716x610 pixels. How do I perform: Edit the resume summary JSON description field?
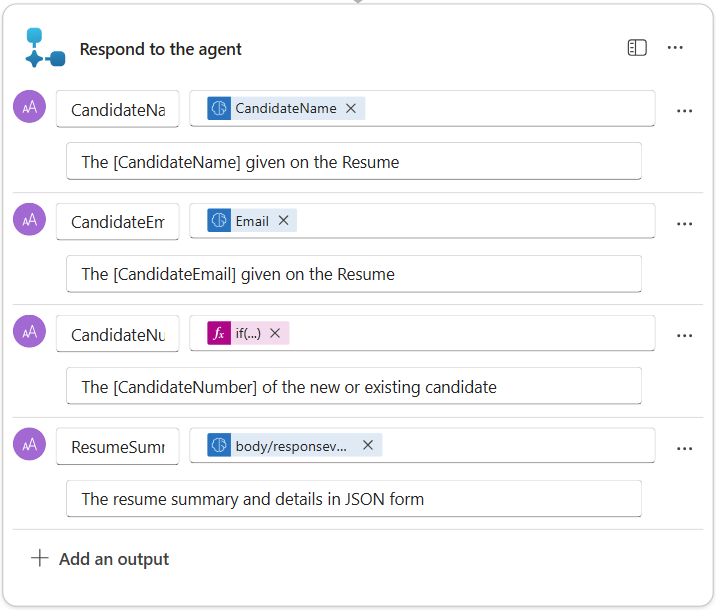point(353,498)
